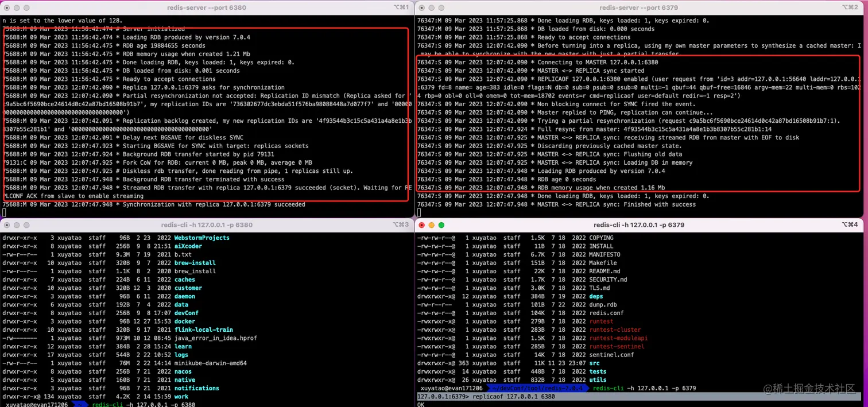
Task: Click 'Connecting to MASTER 127.0.0.1:6380' log line
Action: 538,62
